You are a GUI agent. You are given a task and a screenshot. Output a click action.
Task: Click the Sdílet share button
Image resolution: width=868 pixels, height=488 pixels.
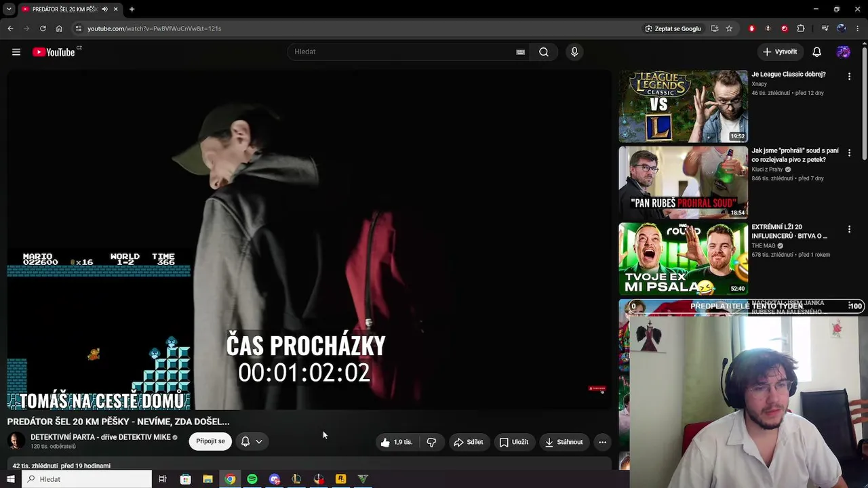[x=469, y=442]
